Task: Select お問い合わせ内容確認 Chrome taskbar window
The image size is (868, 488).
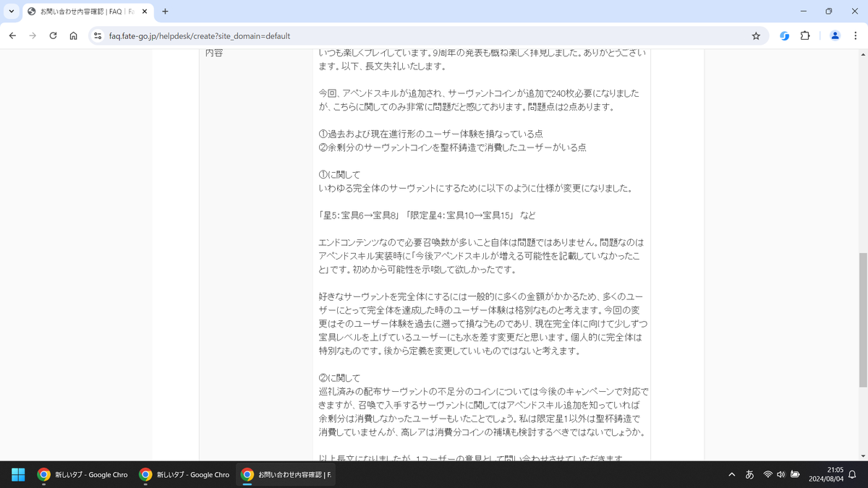Action: point(286,474)
